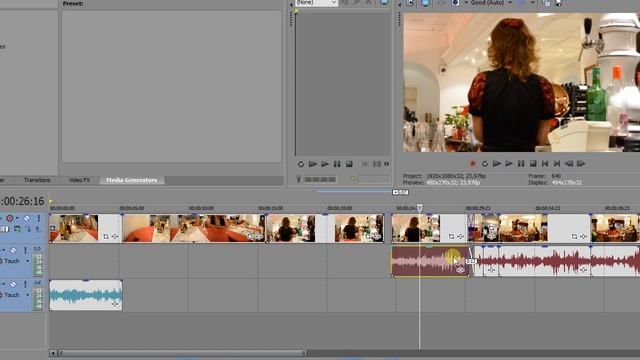
Task: Stop playback in the video preview transport
Action: [533, 164]
